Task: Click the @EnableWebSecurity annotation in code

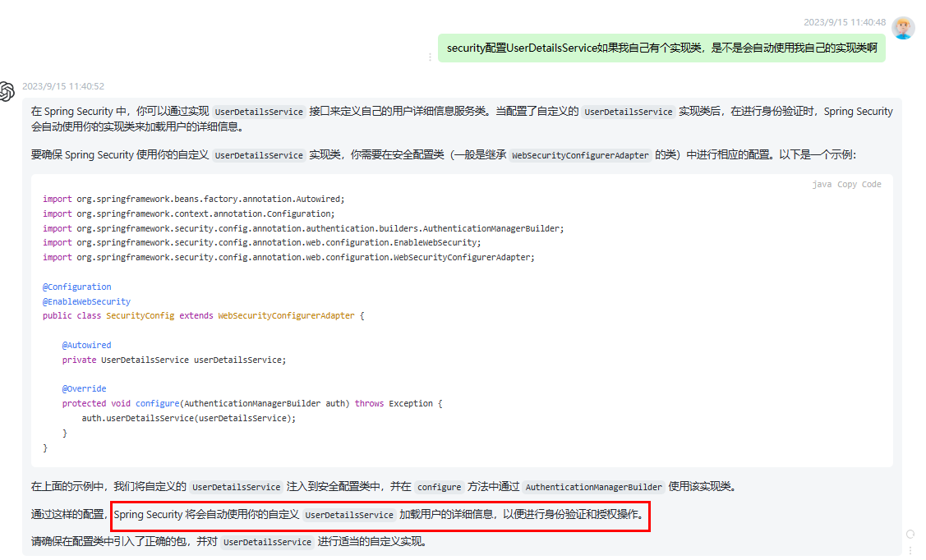Action: 86,301
